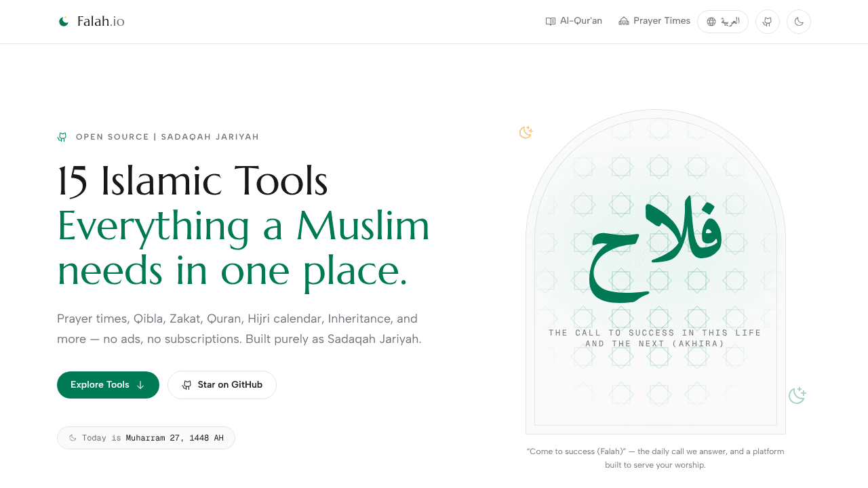Click the GitHub cat icon in Star button

(186, 385)
